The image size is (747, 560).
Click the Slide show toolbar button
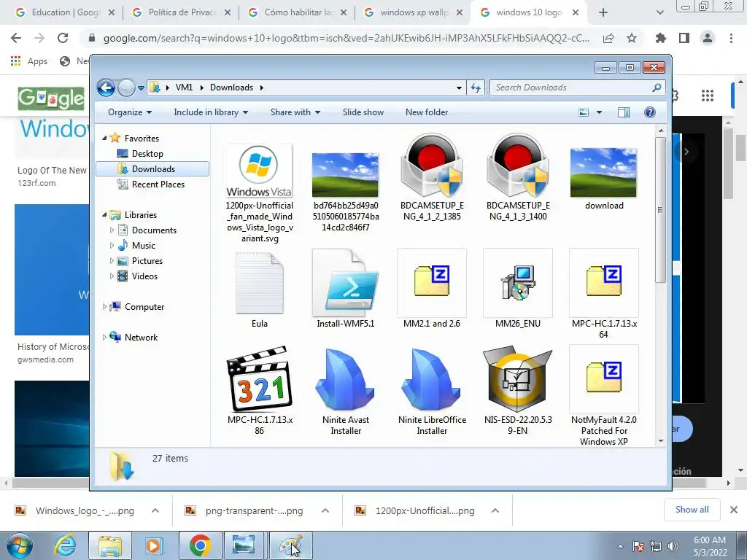pos(363,112)
